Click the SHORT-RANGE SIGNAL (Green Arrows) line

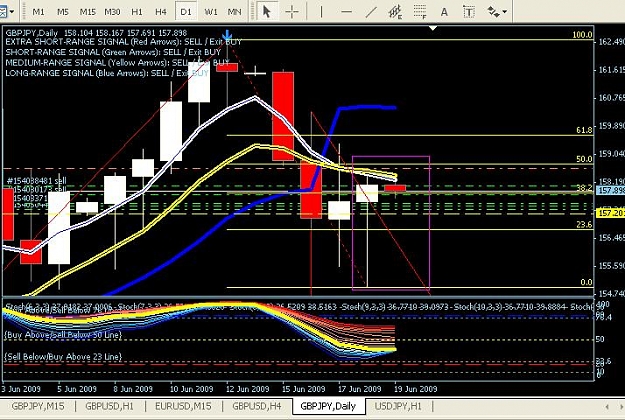[113, 52]
